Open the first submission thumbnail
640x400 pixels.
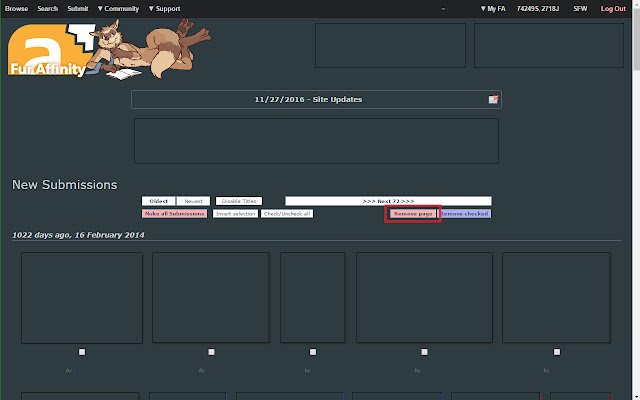pyautogui.click(x=82, y=298)
